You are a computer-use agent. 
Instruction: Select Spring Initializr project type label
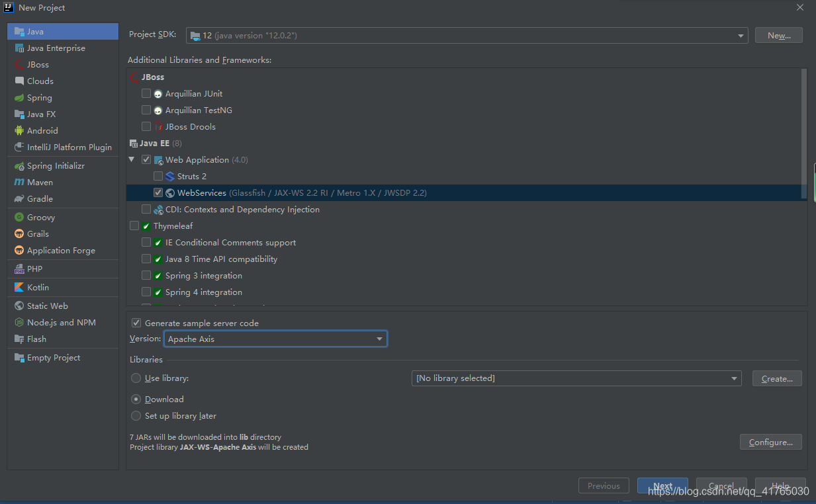click(x=56, y=165)
